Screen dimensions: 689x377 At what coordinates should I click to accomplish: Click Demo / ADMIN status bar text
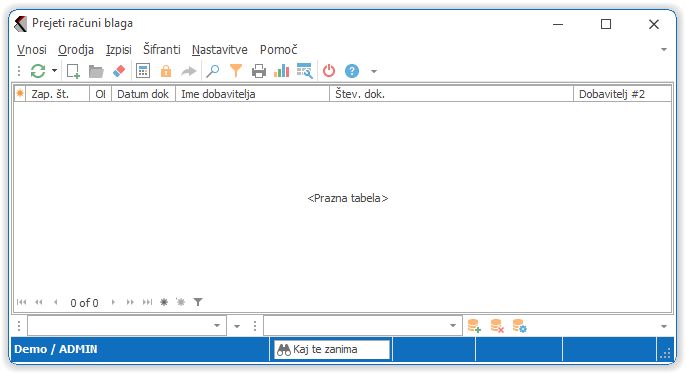pyautogui.click(x=56, y=349)
